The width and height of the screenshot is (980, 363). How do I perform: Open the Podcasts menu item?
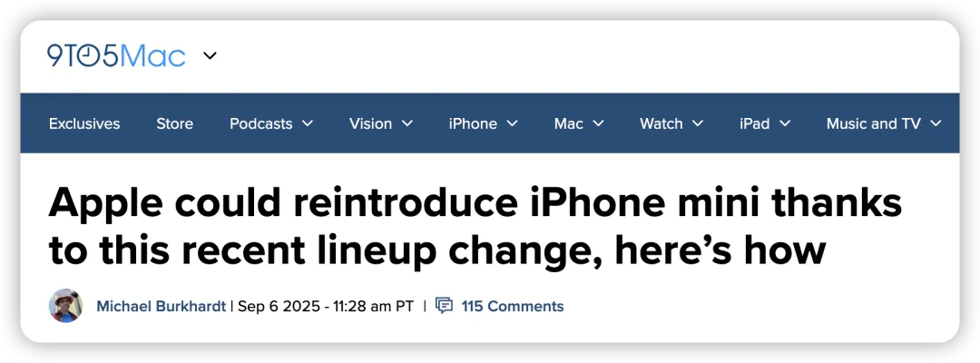pos(260,123)
